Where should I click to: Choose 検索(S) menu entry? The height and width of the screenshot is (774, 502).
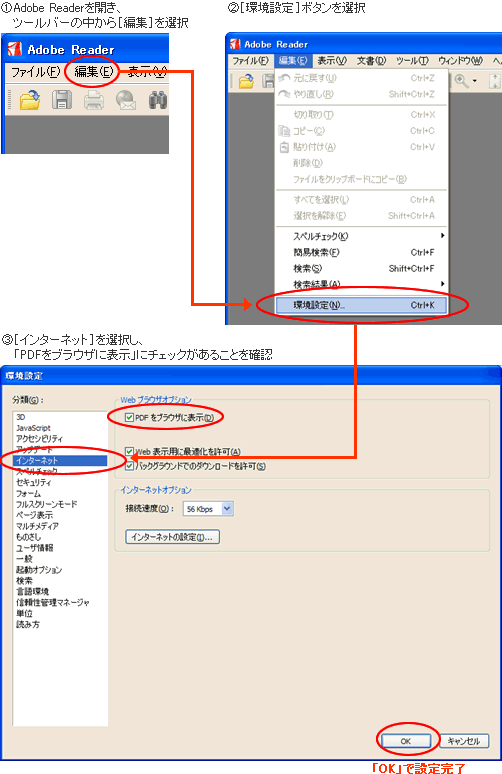[x=361, y=269]
